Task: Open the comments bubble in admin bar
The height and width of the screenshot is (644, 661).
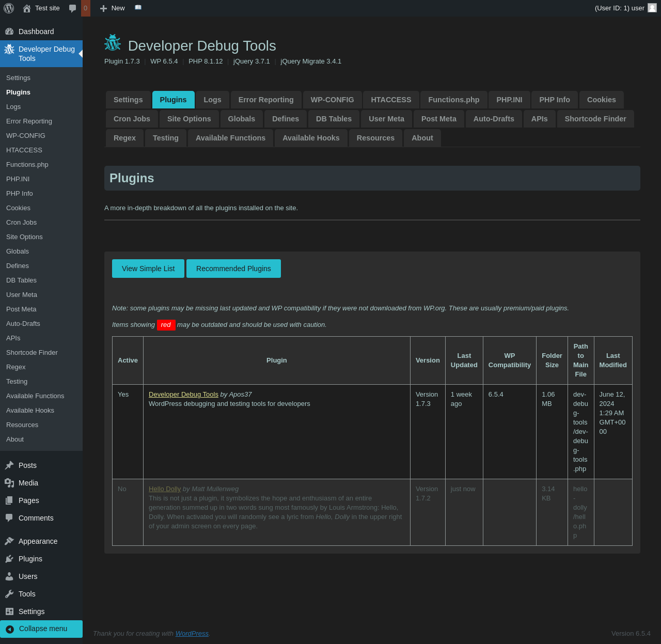Action: pos(73,8)
